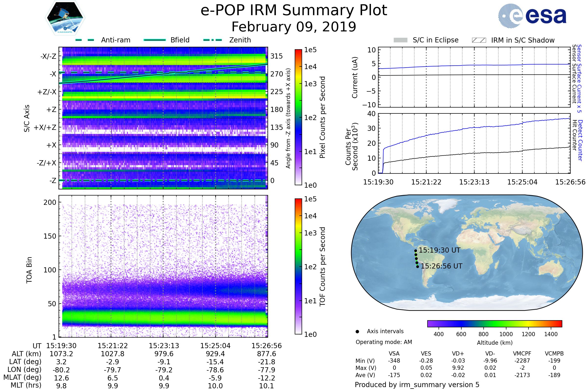Image resolution: width=588 pixels, height=392 pixels.
Task: Click the VMCPF column header
Action: pyautogui.click(x=522, y=354)
